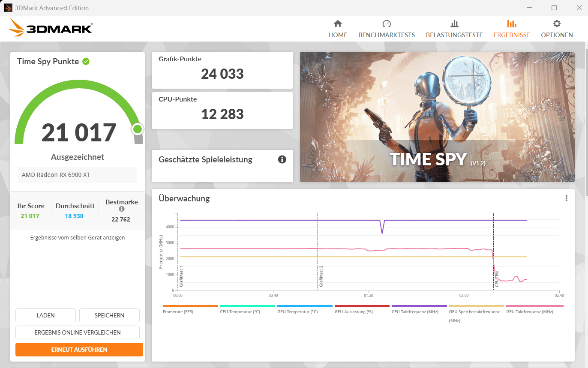
Task: Toggle GPU Speichertaktfrequenz legend entry
Action: tap(476, 314)
